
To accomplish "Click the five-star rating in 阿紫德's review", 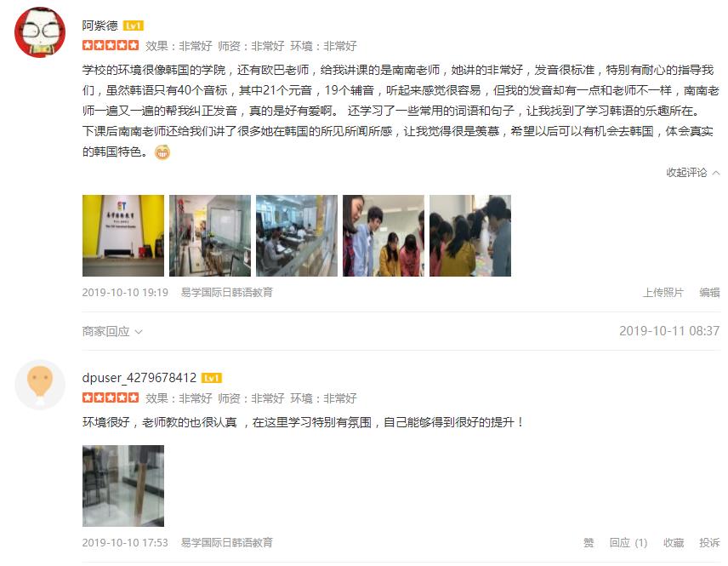I will [111, 45].
